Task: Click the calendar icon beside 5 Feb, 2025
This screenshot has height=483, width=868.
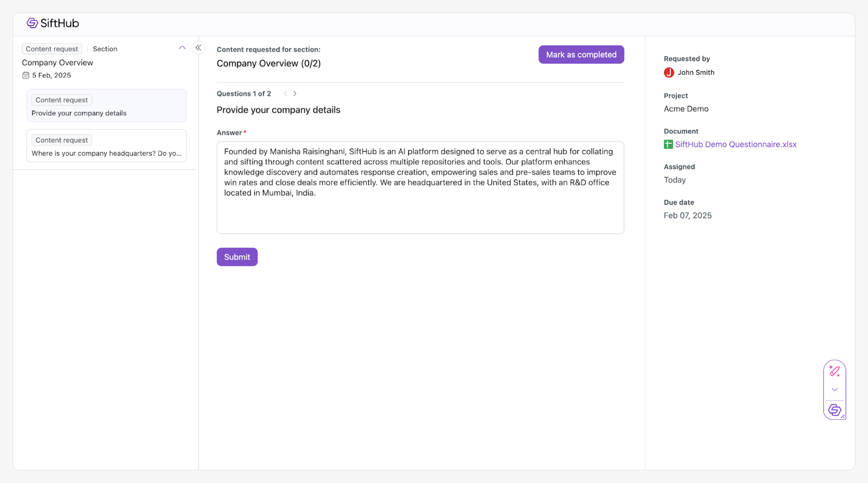Action: click(x=26, y=75)
